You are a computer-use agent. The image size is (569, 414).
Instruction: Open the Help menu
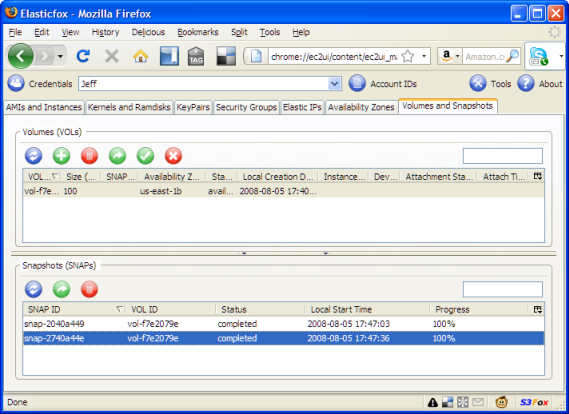click(x=301, y=32)
